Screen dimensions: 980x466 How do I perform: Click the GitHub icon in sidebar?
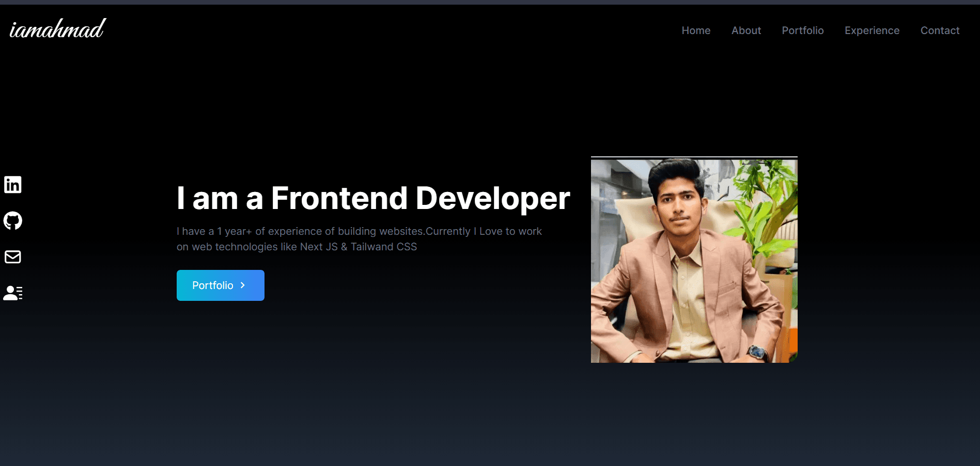coord(13,220)
